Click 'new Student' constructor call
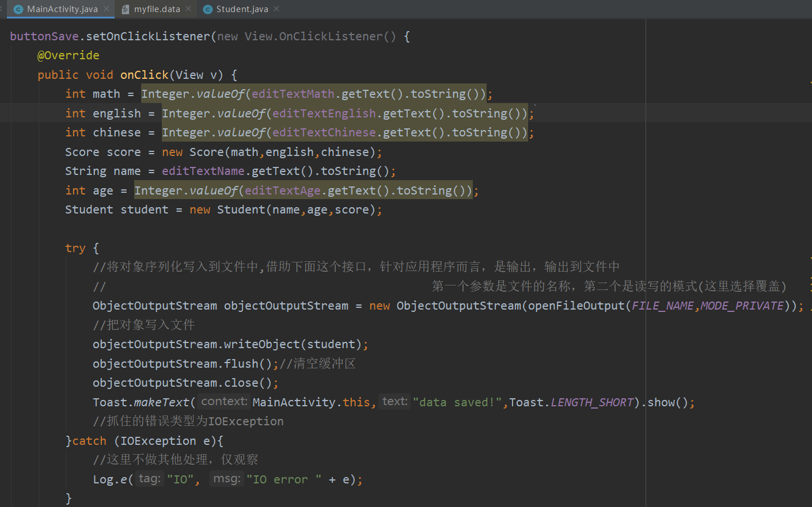The width and height of the screenshot is (812, 507). coord(227,209)
